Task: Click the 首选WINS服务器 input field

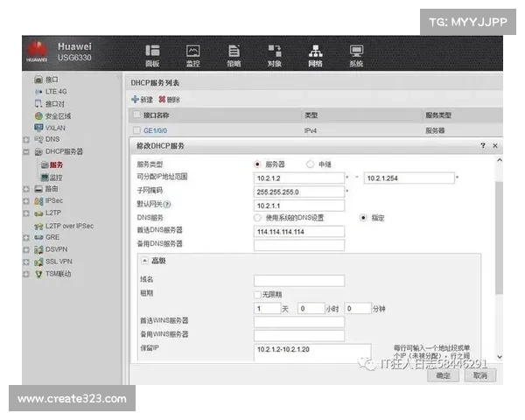Action: click(x=299, y=322)
